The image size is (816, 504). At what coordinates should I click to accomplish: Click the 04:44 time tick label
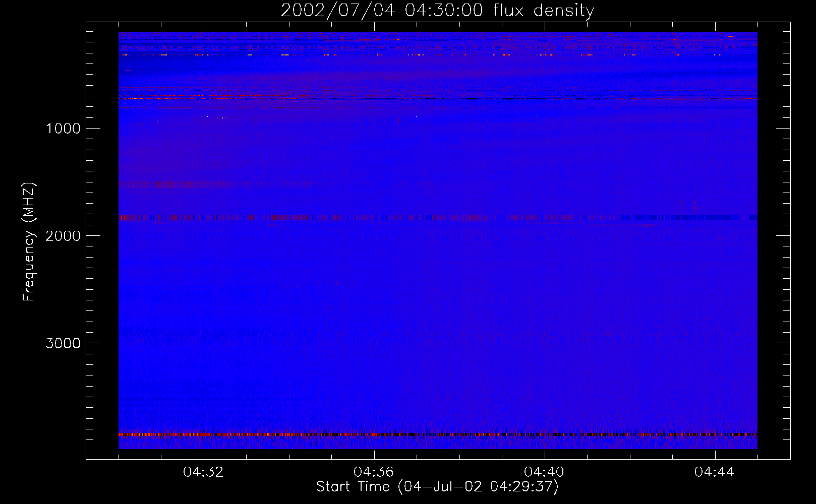715,472
